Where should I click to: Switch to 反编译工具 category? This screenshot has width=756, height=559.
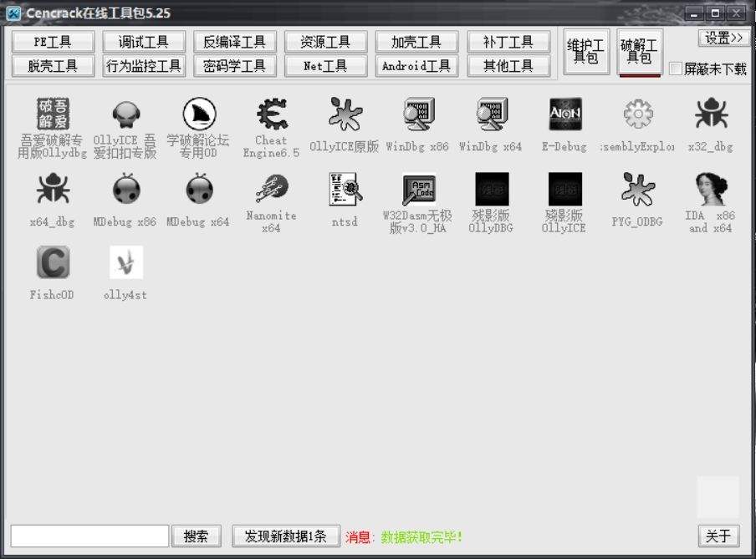(235, 43)
